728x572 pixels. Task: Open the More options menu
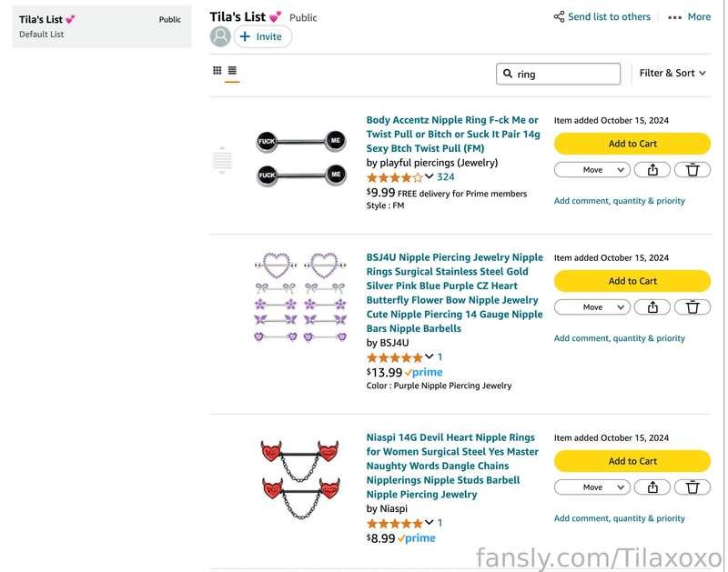point(690,17)
